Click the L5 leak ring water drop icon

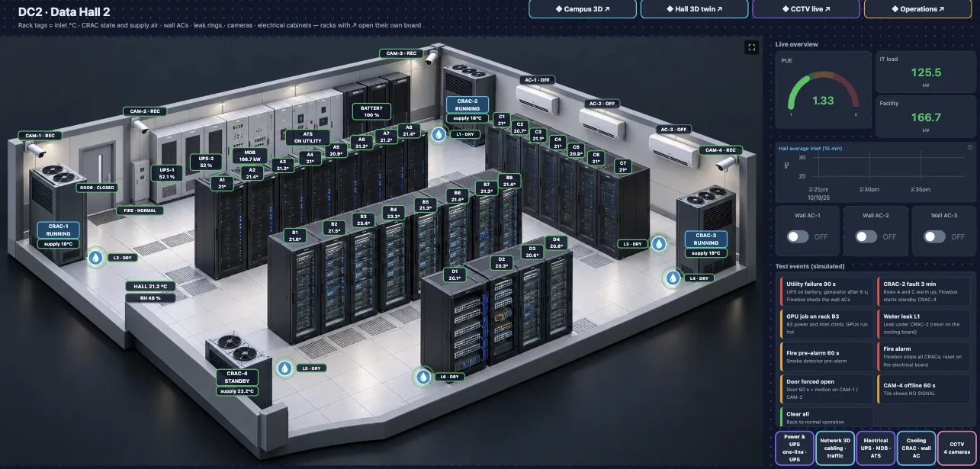(x=285, y=368)
